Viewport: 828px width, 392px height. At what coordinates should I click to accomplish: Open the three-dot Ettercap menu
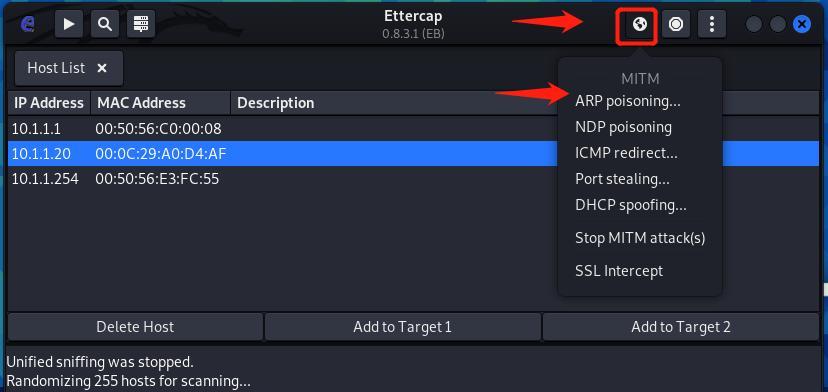[x=712, y=24]
